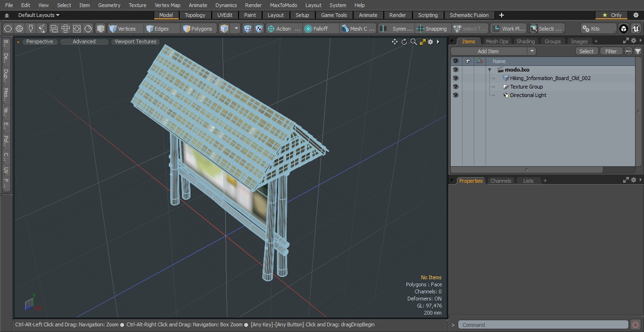
Task: Hide the Texture Group item
Action: click(455, 87)
